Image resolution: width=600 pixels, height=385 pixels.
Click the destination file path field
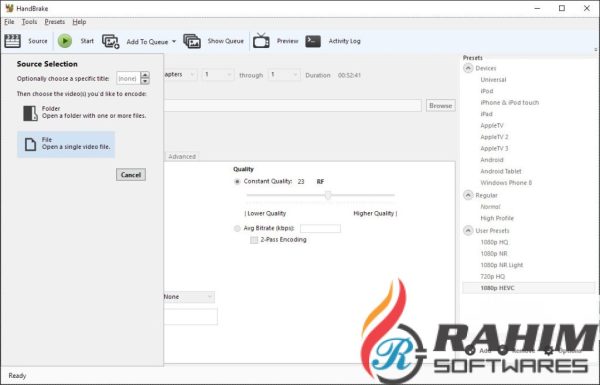pos(293,106)
